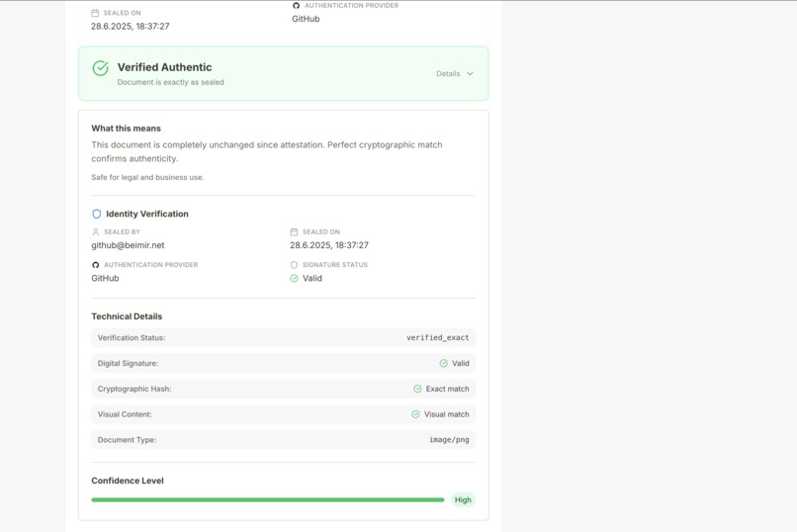Click GitHub icon beside top Authentication Provider

(297, 5)
